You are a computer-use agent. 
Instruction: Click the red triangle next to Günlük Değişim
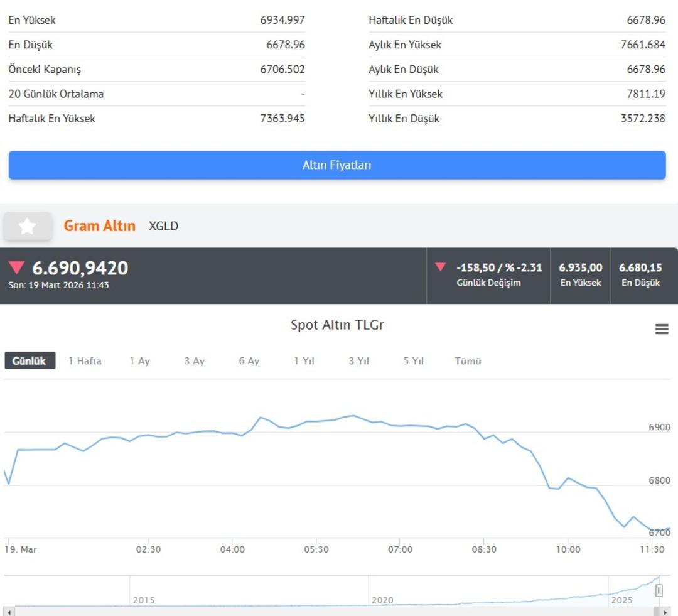point(441,267)
